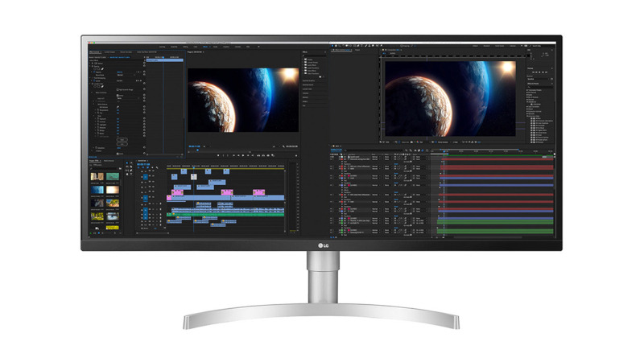Click the Effects panel search field in Premiere
Viewport: 644px width, 362px height.
(x=314, y=56)
